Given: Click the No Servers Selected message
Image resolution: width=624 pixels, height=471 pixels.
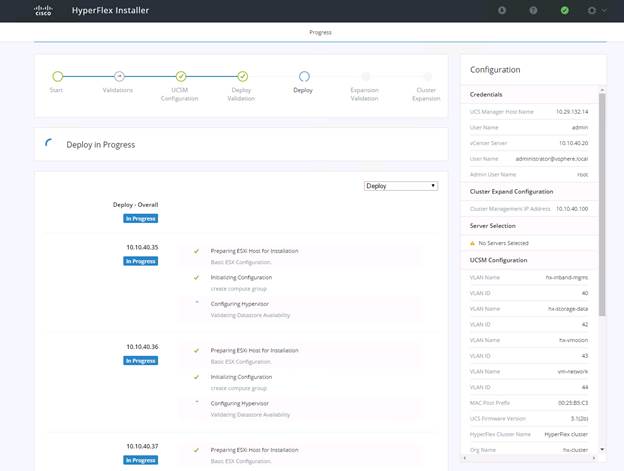Looking at the screenshot, I should [x=503, y=243].
